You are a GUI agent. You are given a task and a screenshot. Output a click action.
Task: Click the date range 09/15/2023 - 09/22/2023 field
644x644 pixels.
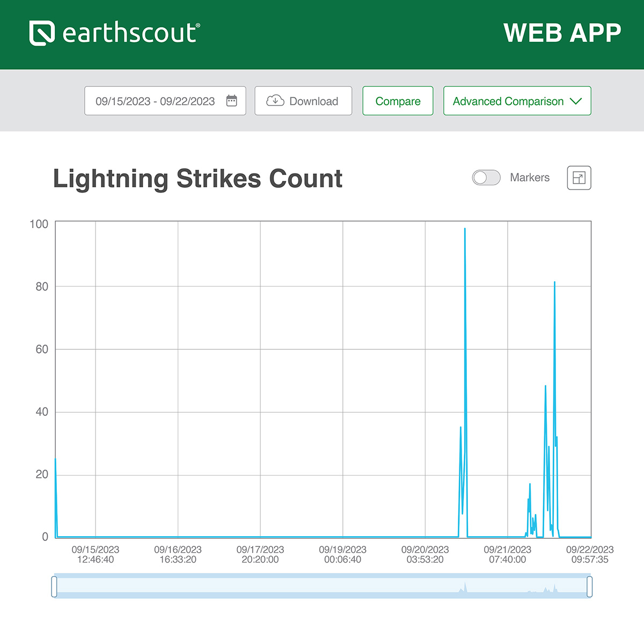155,101
